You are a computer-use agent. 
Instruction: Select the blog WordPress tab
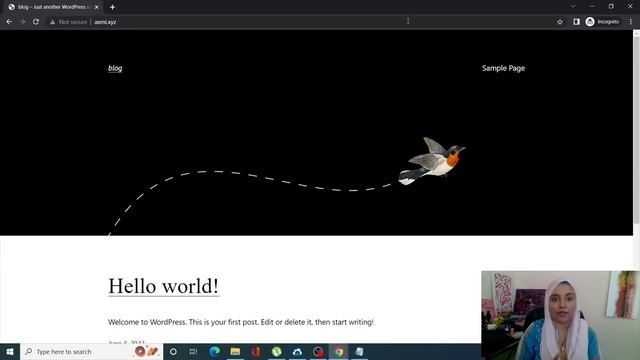(x=53, y=7)
